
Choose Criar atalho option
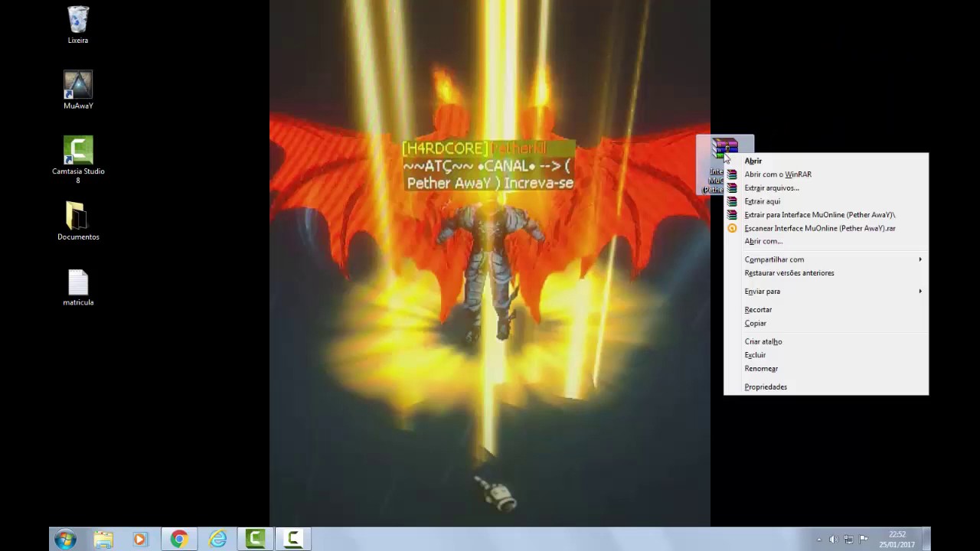826,342
